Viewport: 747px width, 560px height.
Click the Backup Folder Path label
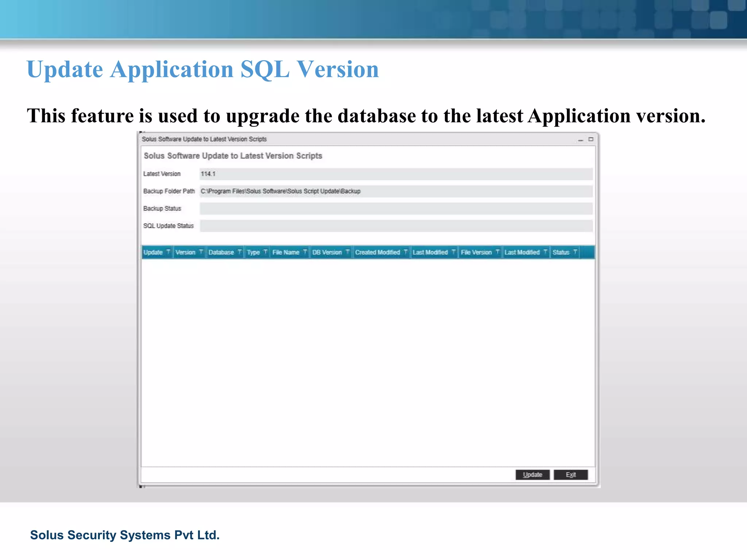click(169, 191)
